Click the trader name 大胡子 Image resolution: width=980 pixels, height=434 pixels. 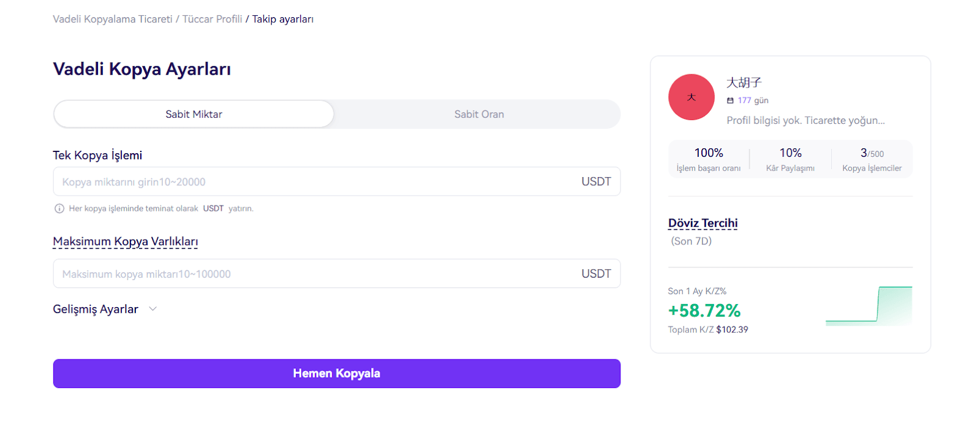[x=744, y=82]
